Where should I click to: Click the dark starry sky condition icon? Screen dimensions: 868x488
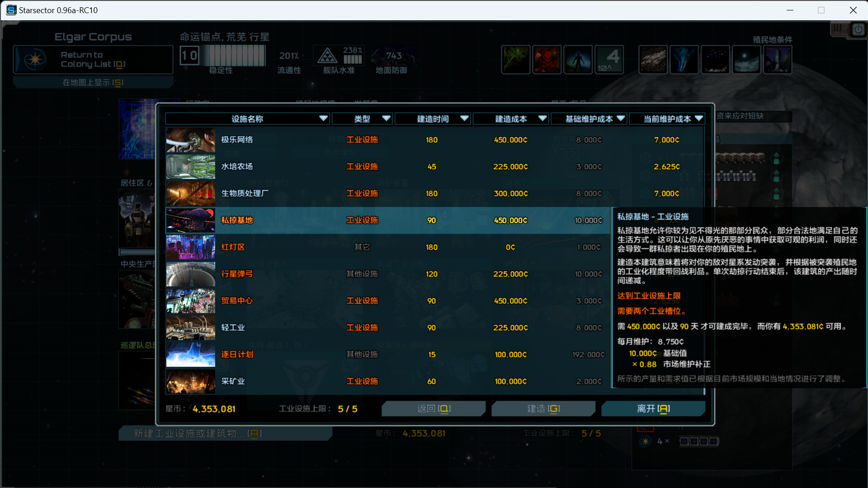tap(716, 59)
